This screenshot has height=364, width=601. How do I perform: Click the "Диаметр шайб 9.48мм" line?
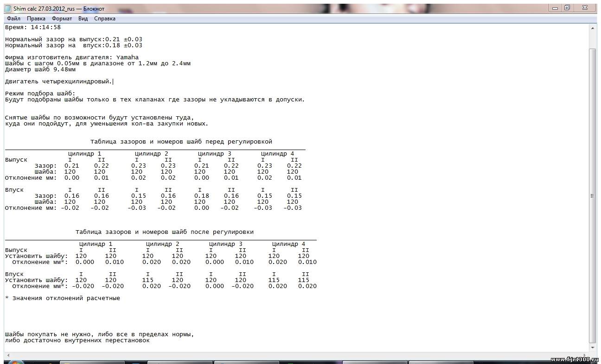40,69
